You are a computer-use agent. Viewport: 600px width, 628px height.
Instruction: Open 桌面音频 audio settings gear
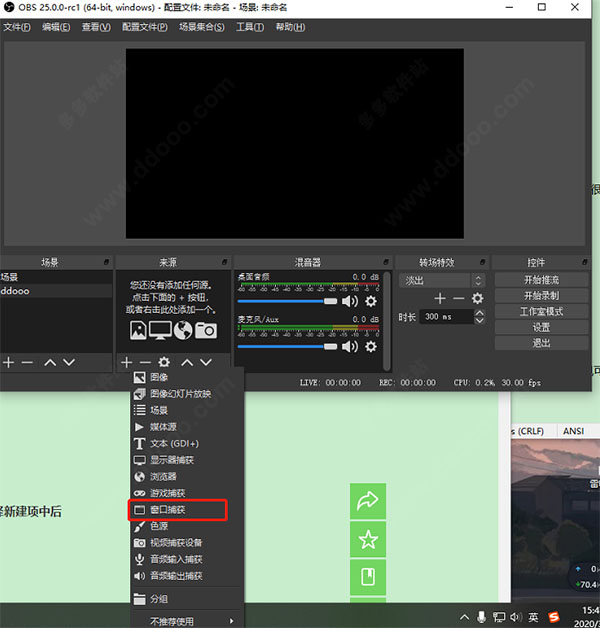coord(371,301)
